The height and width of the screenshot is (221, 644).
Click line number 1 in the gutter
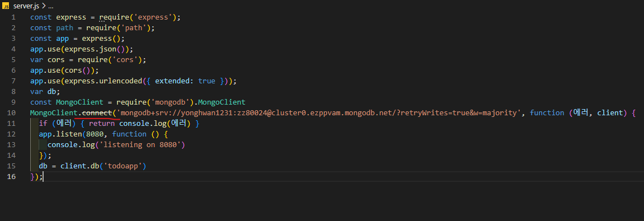click(13, 17)
